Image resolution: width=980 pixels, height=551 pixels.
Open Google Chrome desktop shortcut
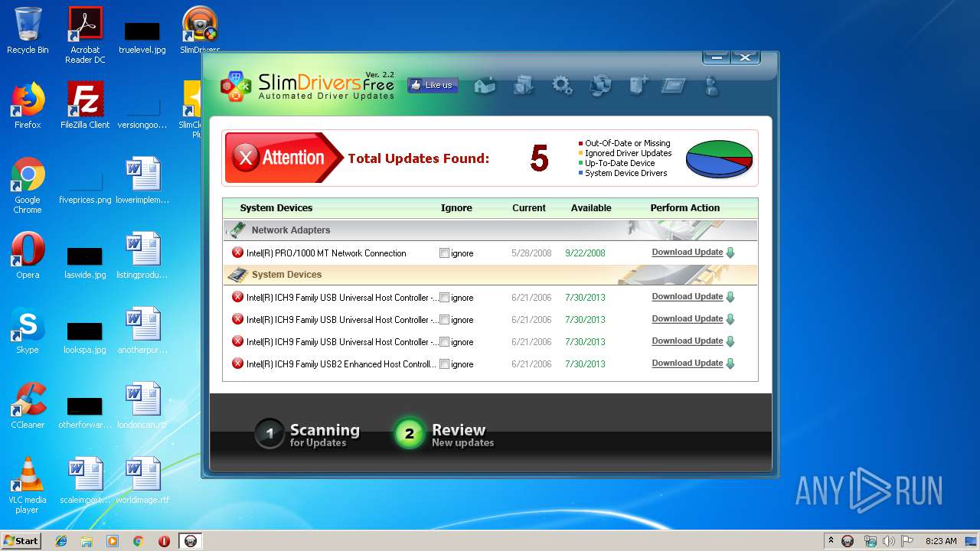pyautogui.click(x=28, y=185)
